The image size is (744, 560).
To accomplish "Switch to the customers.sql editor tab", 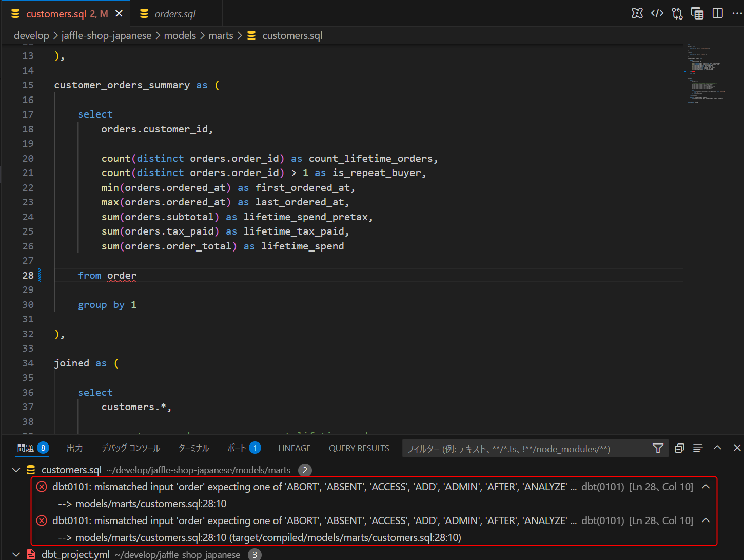I will point(66,14).
